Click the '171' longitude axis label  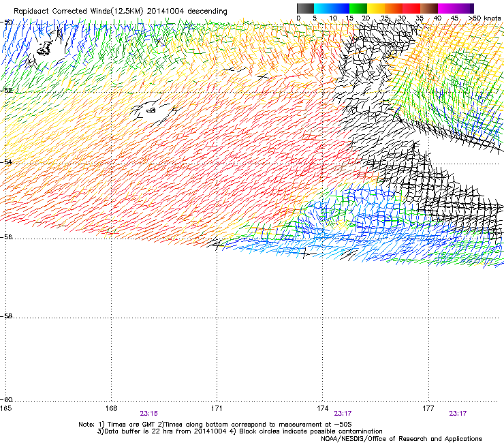[217, 408]
